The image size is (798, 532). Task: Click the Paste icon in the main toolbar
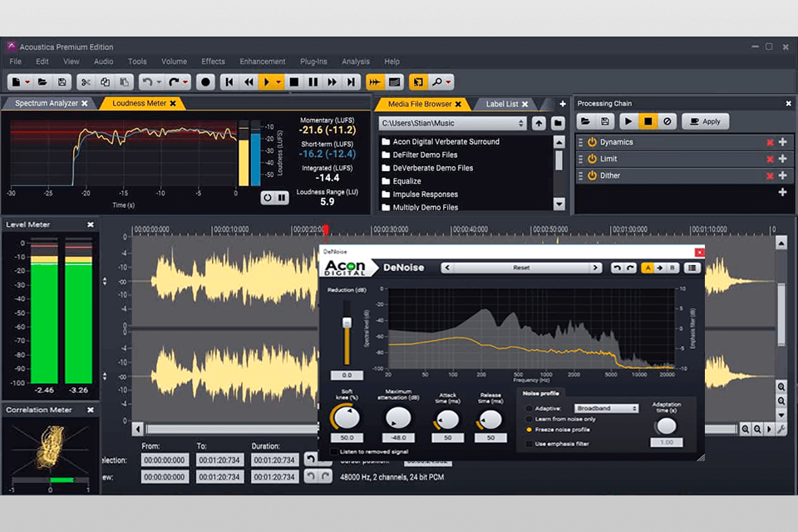[x=124, y=82]
